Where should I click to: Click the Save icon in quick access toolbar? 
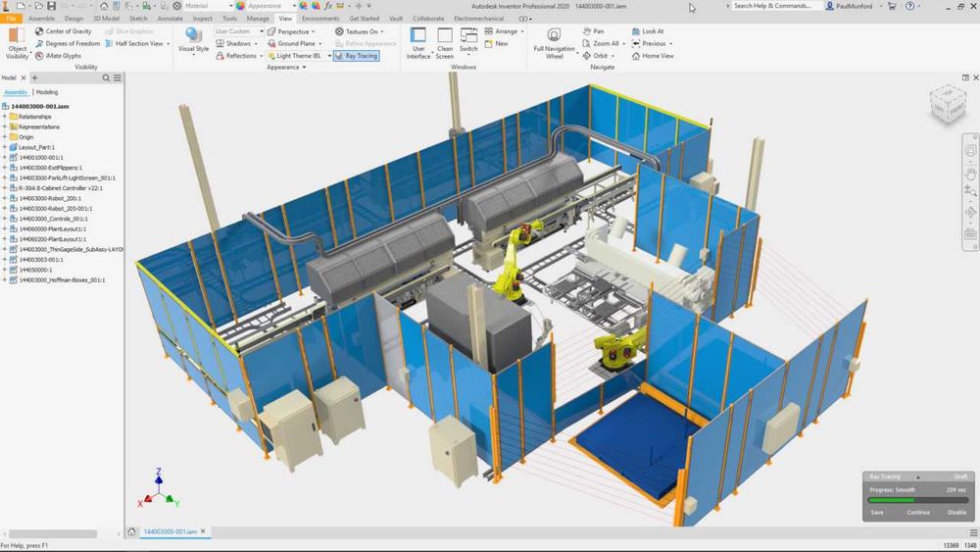pyautogui.click(x=51, y=6)
